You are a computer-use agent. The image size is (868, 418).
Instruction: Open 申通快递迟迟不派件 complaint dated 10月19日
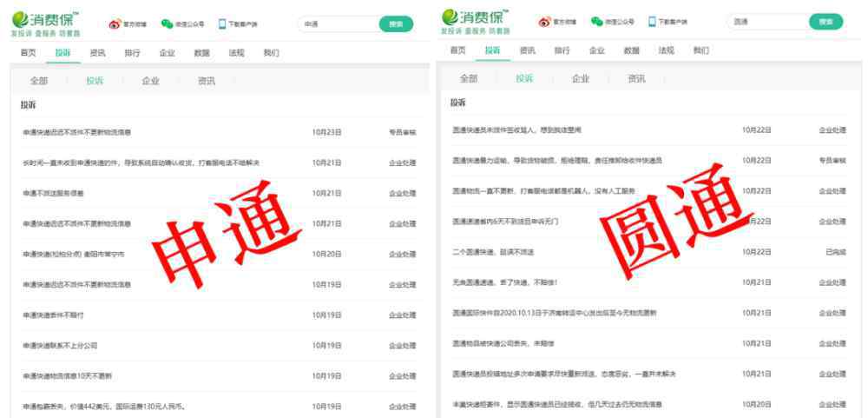tap(77, 285)
